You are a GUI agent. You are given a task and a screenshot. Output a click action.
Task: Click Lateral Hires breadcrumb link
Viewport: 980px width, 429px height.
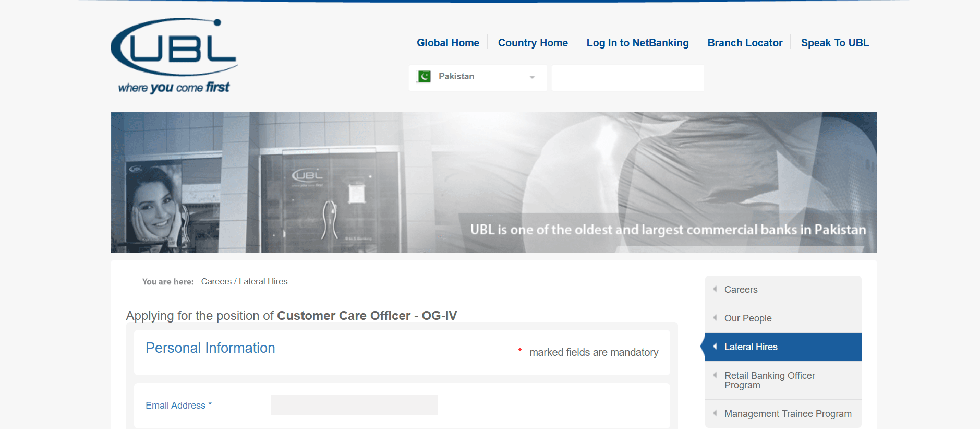[263, 281]
